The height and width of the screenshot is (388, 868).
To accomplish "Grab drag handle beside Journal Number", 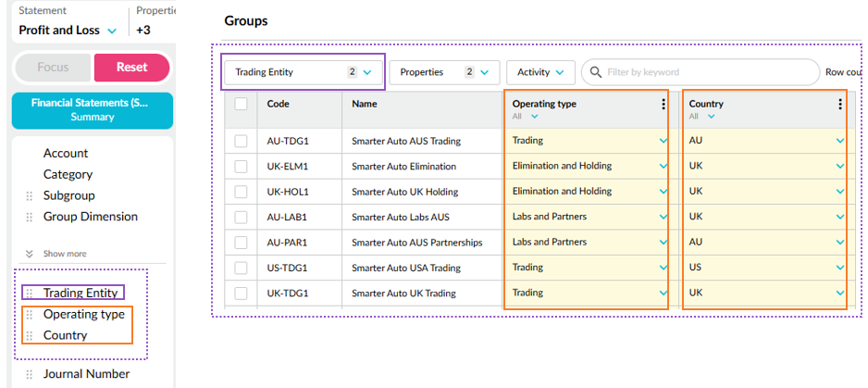I will point(29,375).
